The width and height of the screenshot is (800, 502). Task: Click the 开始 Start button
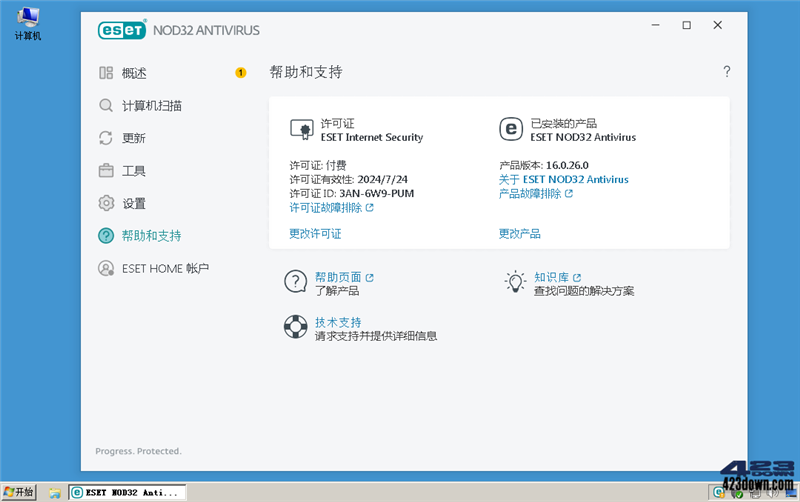19,492
